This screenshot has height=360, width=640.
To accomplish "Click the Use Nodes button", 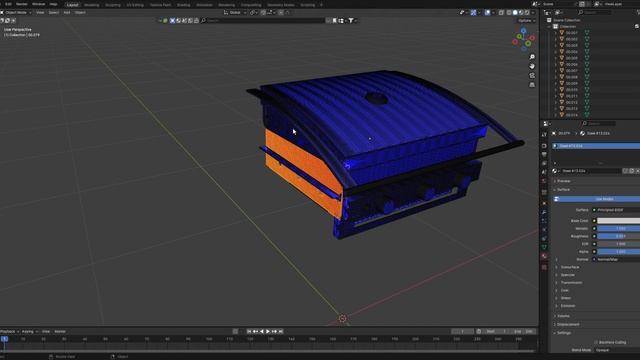I will tap(596, 199).
